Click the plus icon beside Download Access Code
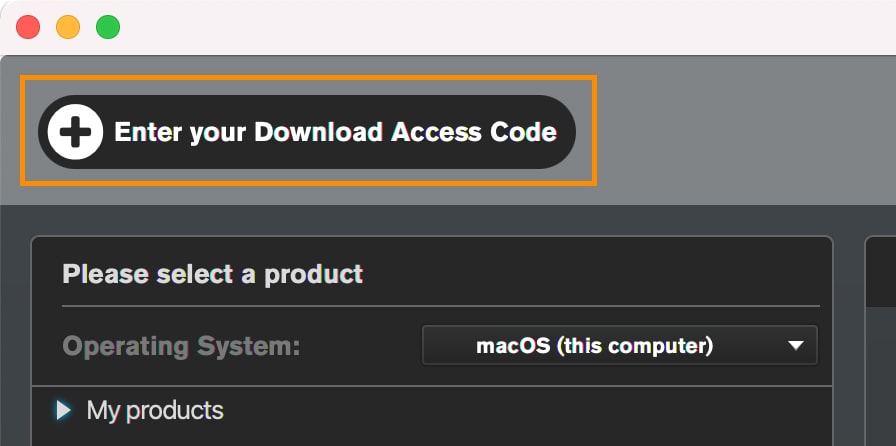This screenshot has width=896, height=446. click(75, 132)
